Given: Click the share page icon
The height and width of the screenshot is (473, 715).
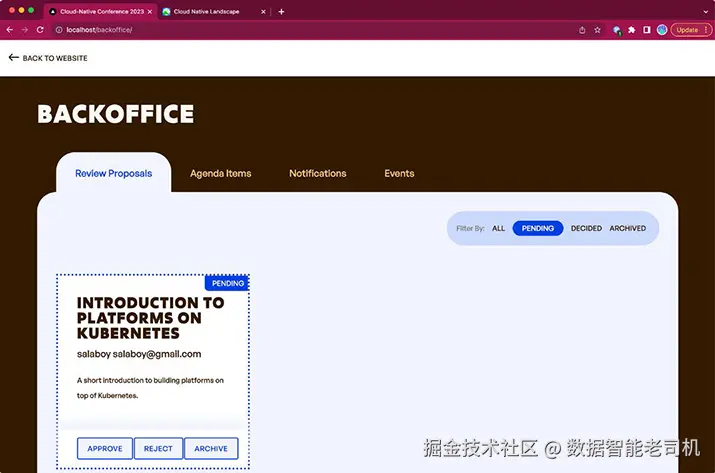Looking at the screenshot, I should click(x=582, y=30).
